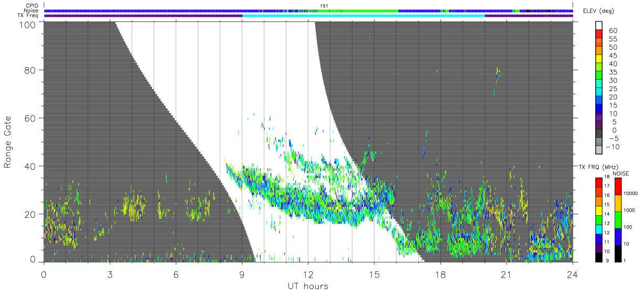
Task: Click the '100' tick on the Range Gate axis
Action: 28,25
